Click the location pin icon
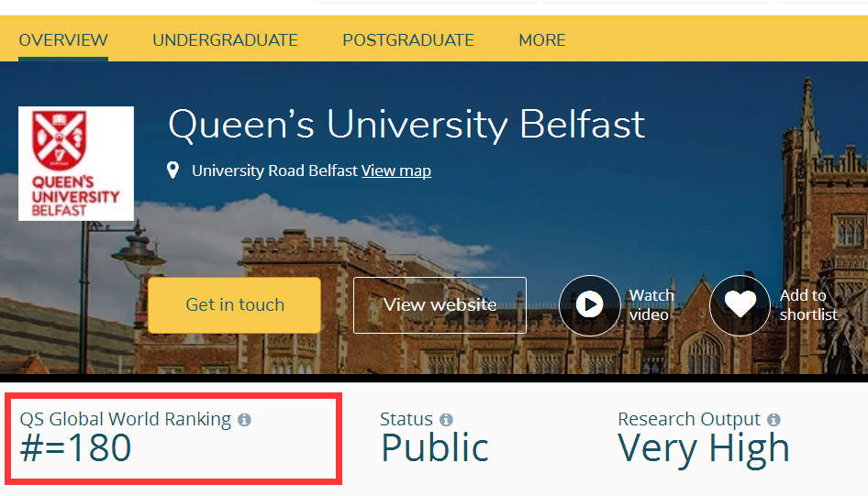The height and width of the screenshot is (496, 868). (x=172, y=171)
